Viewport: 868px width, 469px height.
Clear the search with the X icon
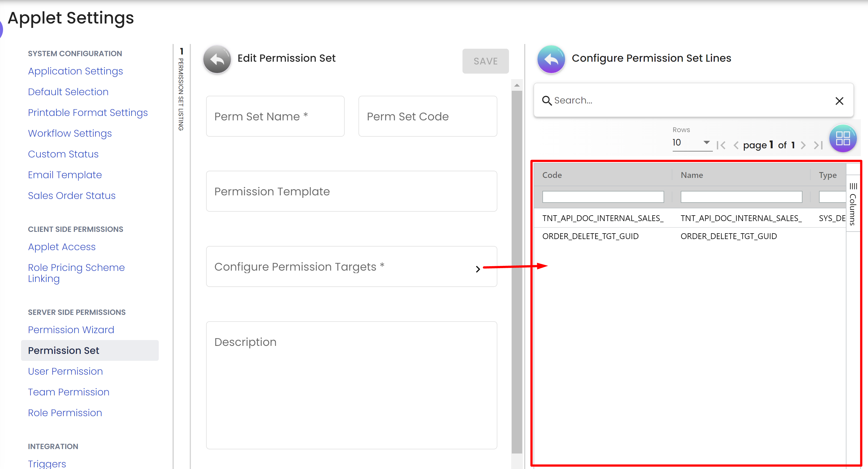coord(839,101)
